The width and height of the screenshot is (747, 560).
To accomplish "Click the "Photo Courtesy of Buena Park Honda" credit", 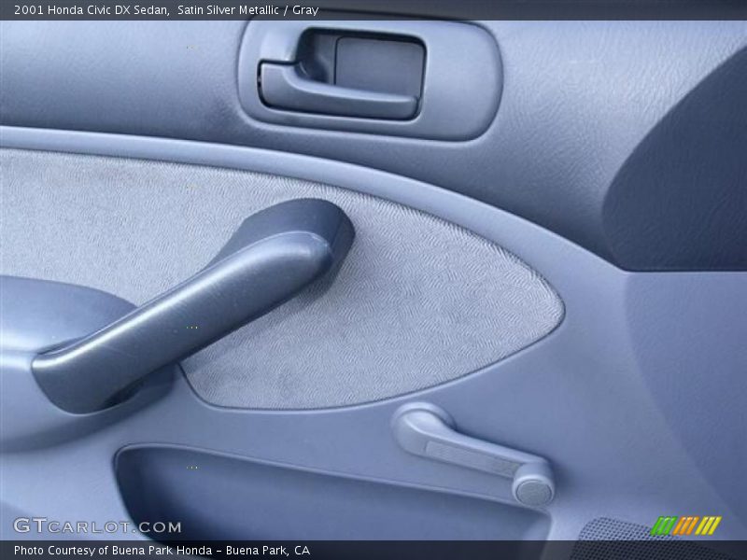I will point(113,551).
